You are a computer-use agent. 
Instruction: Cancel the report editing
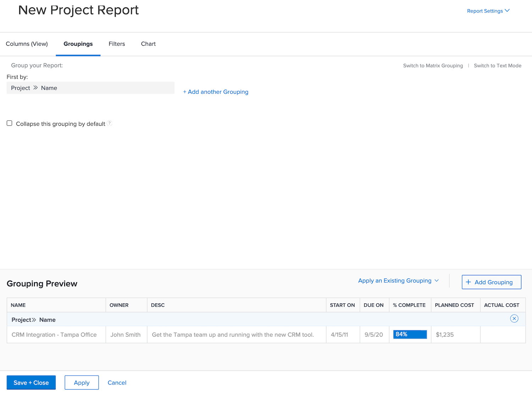(117, 383)
